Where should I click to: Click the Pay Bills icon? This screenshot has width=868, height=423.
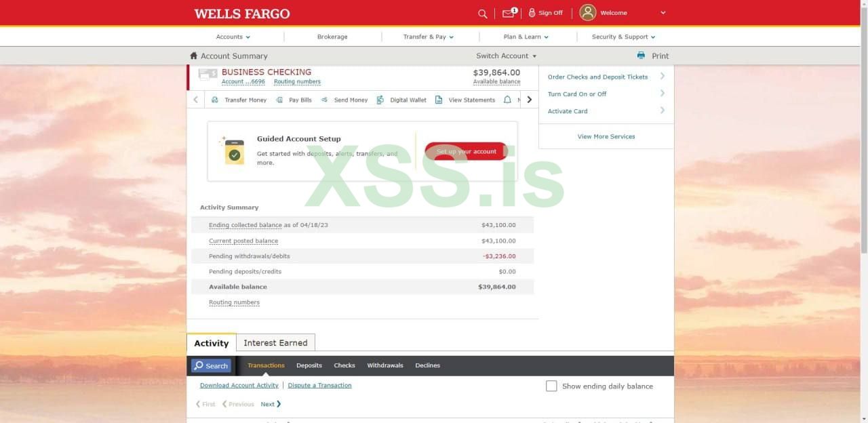coord(279,100)
